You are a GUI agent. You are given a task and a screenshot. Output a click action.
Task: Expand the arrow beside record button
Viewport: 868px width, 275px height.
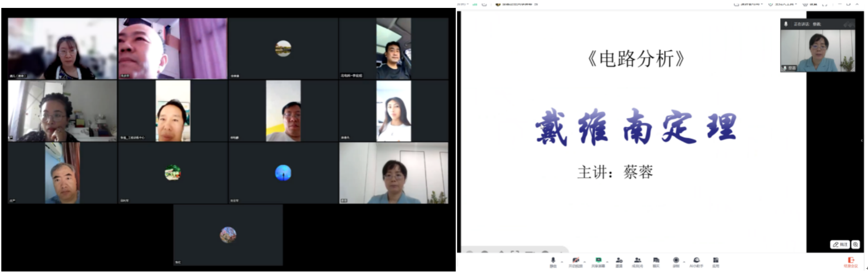click(684, 262)
